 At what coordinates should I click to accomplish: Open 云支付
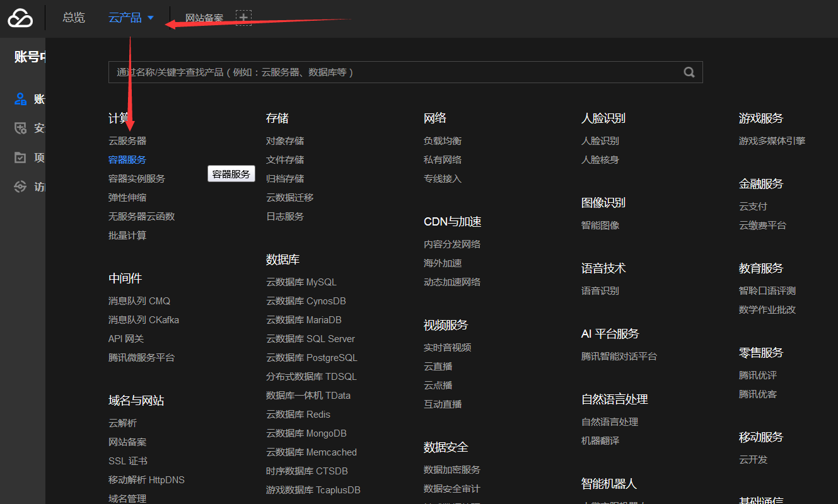(753, 206)
